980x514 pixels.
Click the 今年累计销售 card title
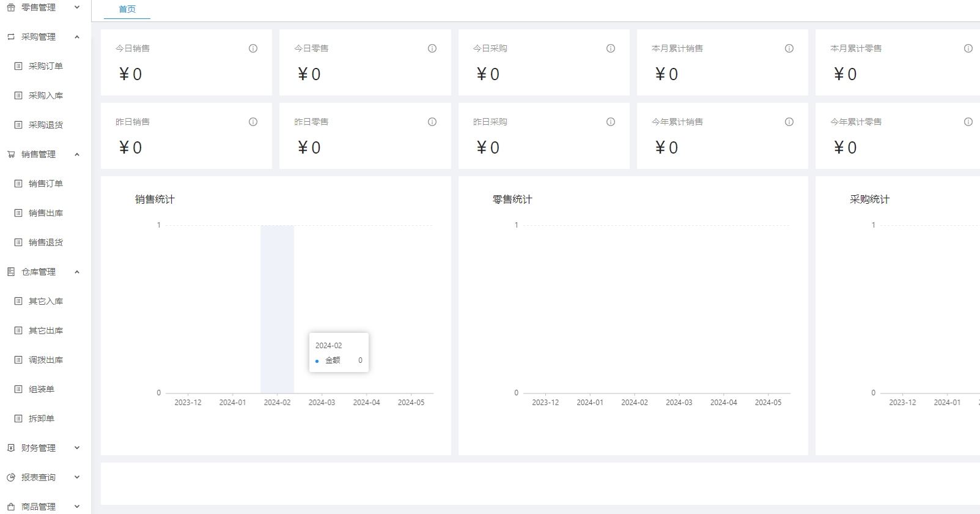677,122
